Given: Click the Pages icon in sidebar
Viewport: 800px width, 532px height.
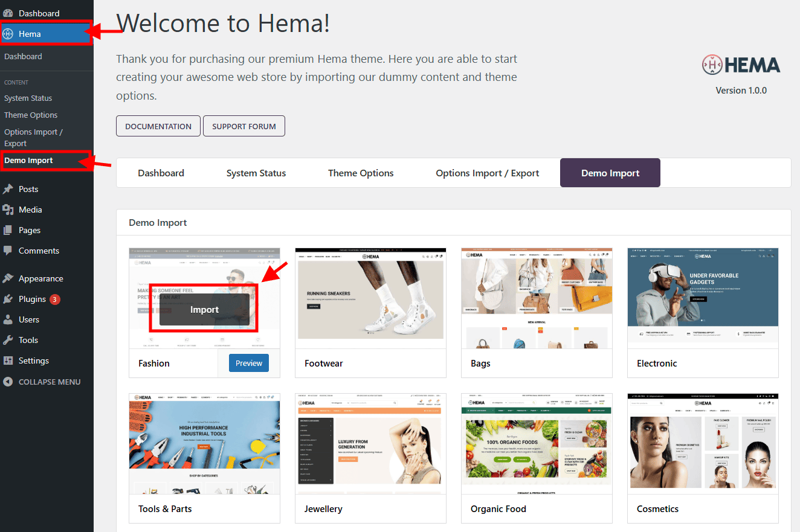Looking at the screenshot, I should [8, 230].
